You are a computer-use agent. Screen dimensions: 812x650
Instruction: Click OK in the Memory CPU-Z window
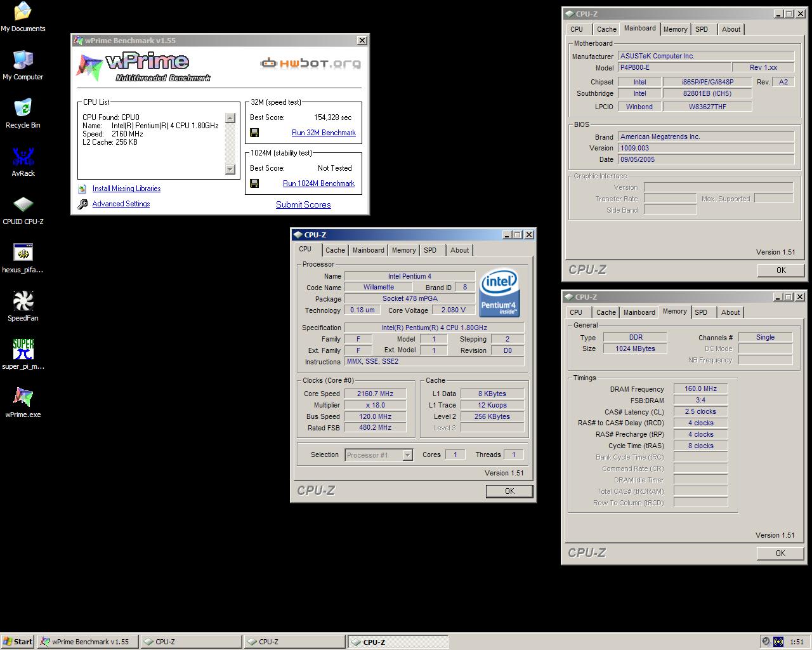coord(780,554)
